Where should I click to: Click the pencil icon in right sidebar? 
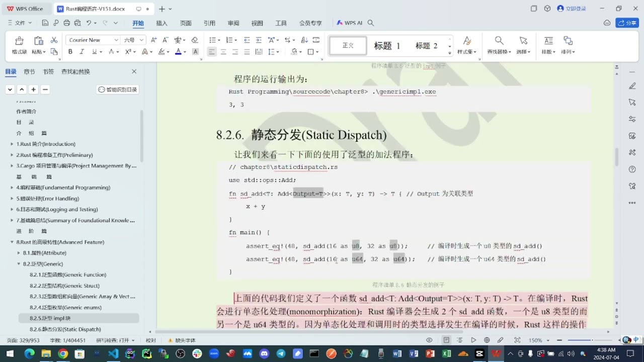[x=632, y=85]
